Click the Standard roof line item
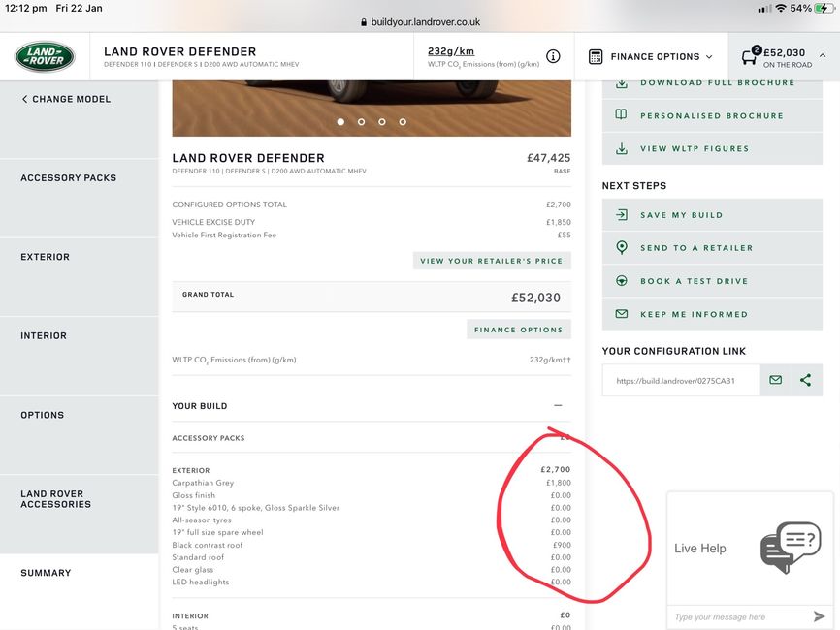840x630 pixels. (372, 557)
